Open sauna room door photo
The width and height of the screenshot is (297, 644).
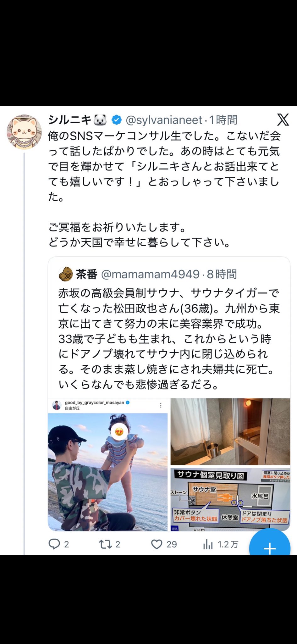tap(230, 431)
